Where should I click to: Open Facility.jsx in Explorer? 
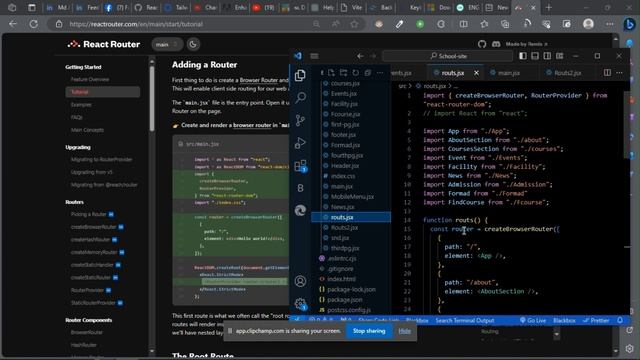(x=344, y=104)
